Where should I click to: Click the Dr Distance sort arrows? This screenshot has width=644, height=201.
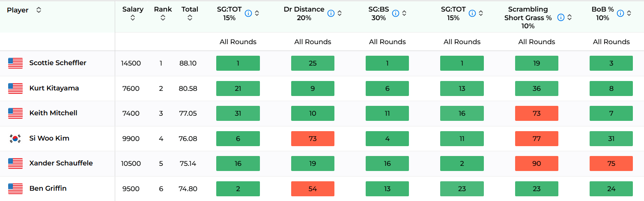pos(340,13)
